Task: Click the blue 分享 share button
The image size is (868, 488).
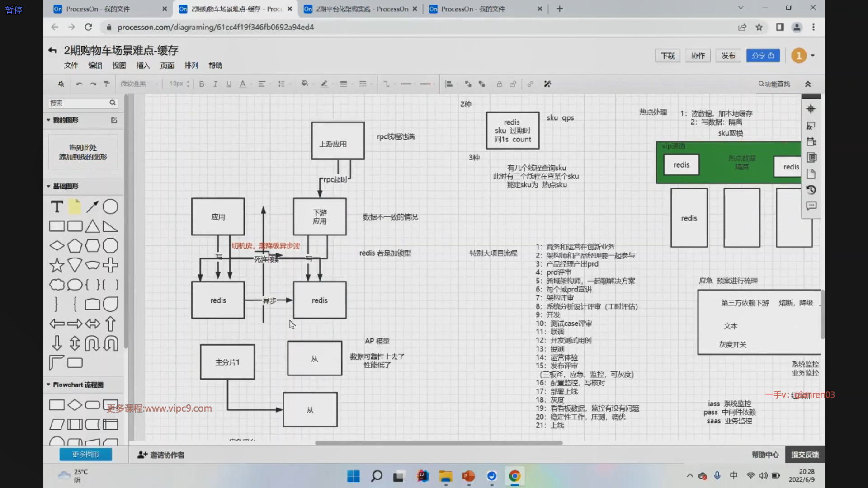Action: [763, 56]
